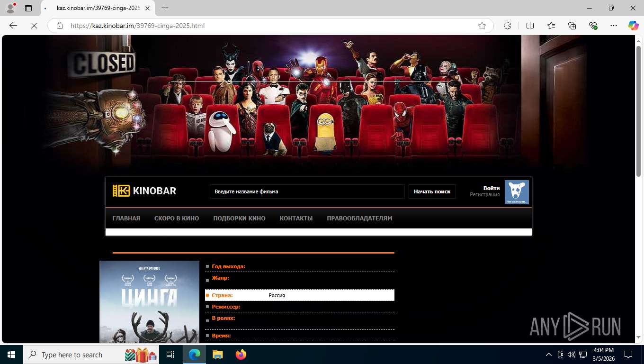
Task: Show hidden system tray icons
Action: (549, 355)
